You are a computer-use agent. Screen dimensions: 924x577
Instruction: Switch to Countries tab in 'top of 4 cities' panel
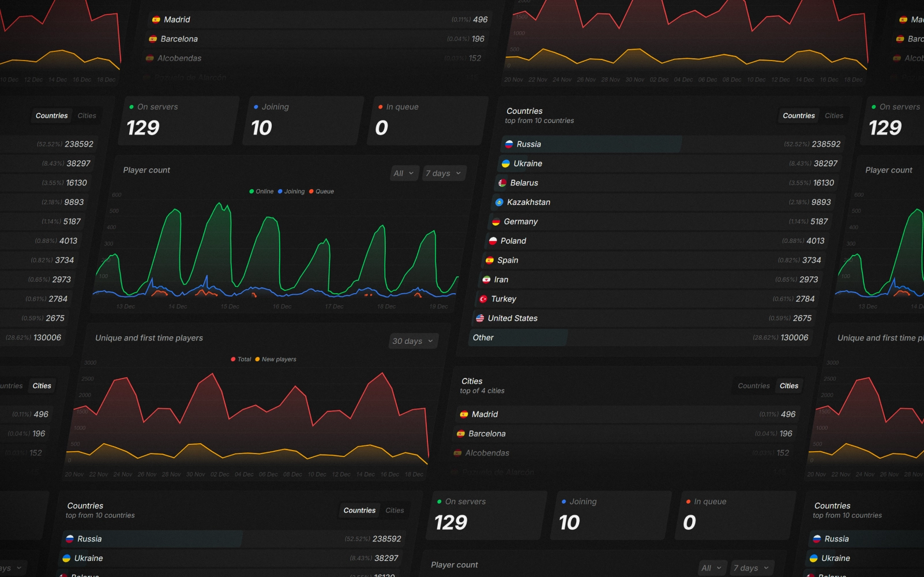(753, 386)
